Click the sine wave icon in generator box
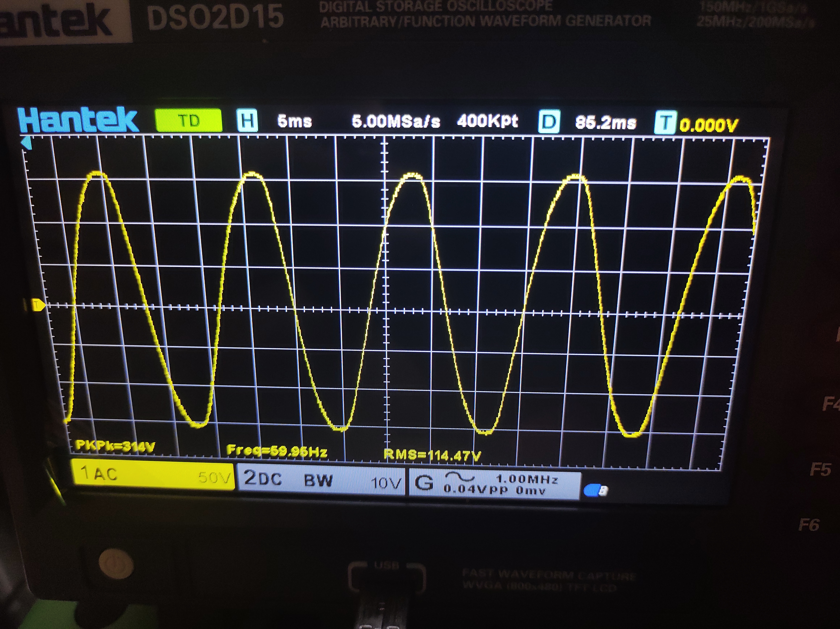 tap(460, 477)
